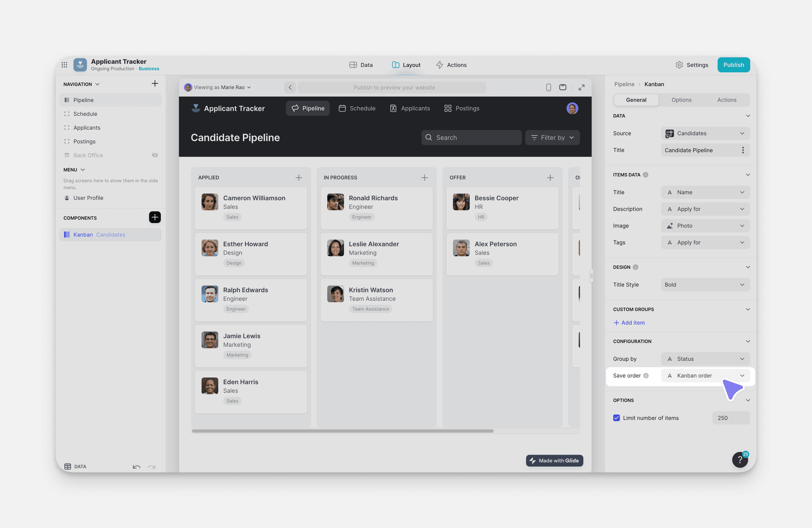Edit the limit number 250 field
Screen dimensions: 812x528
pos(731,418)
